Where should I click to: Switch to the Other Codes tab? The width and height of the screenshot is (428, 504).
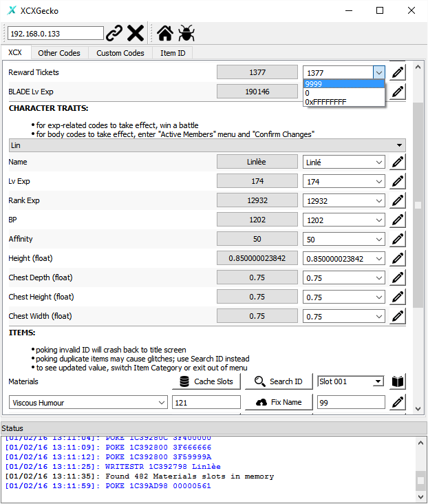point(59,53)
